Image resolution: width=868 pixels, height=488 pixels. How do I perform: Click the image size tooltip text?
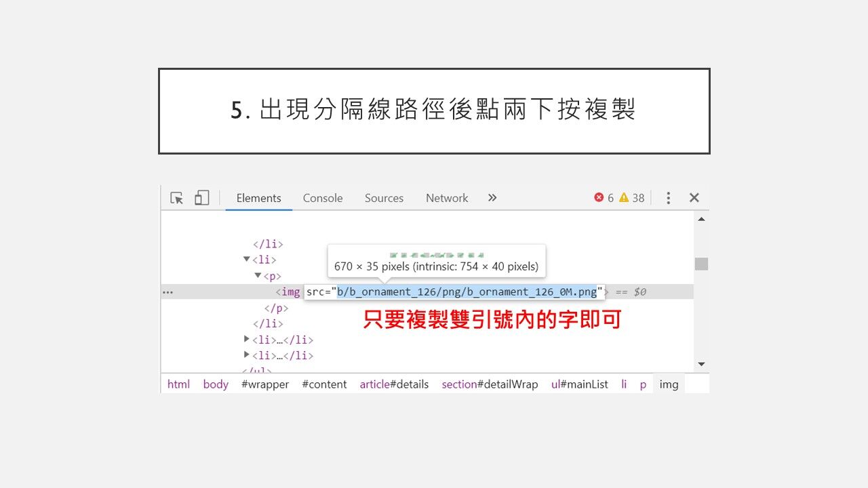tap(436, 266)
